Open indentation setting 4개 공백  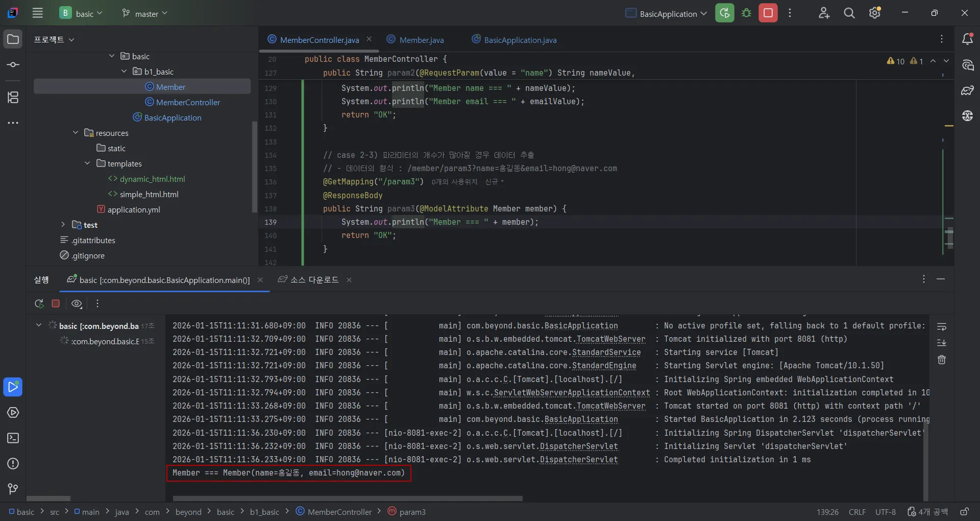pyautogui.click(x=927, y=512)
